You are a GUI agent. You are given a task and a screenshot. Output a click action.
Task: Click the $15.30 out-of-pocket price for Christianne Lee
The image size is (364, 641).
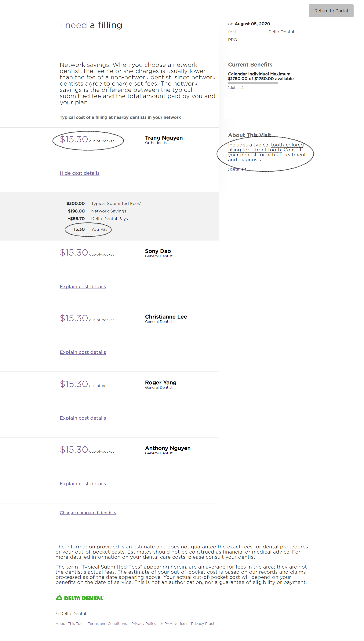[x=87, y=318]
